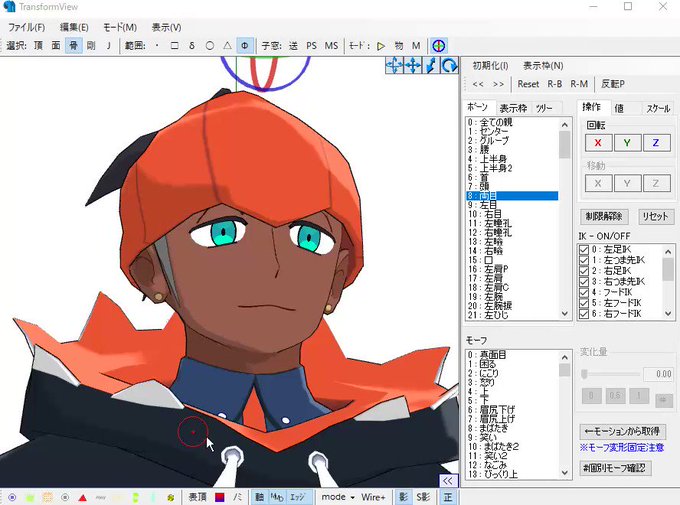Choose the δ lasso range tool
Viewport: 680px width, 505px height.
tap(192, 46)
